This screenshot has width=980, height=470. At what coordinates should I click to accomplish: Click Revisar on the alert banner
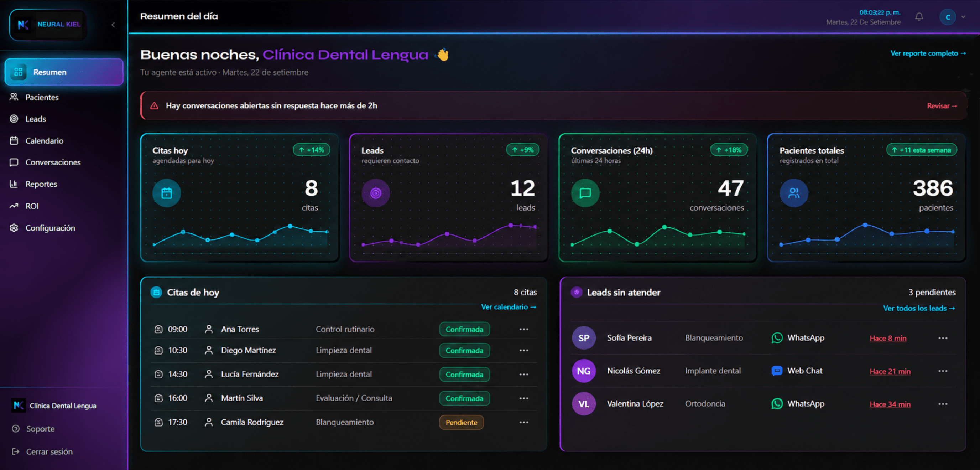tap(942, 106)
